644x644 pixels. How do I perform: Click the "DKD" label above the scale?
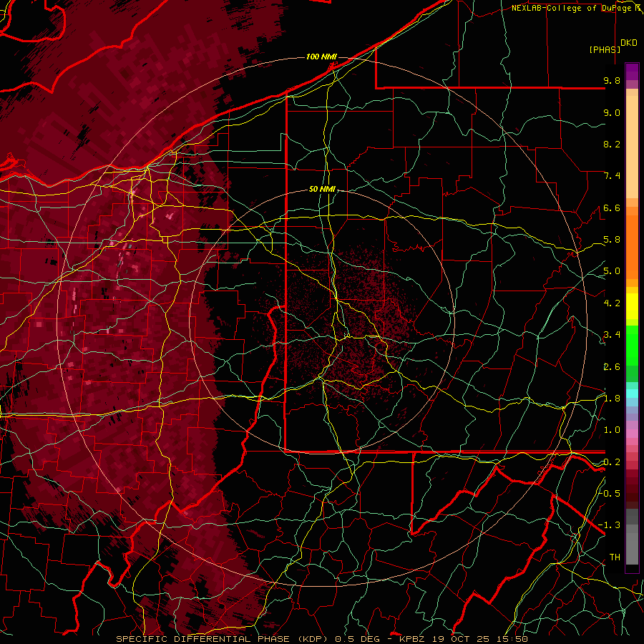629,43
